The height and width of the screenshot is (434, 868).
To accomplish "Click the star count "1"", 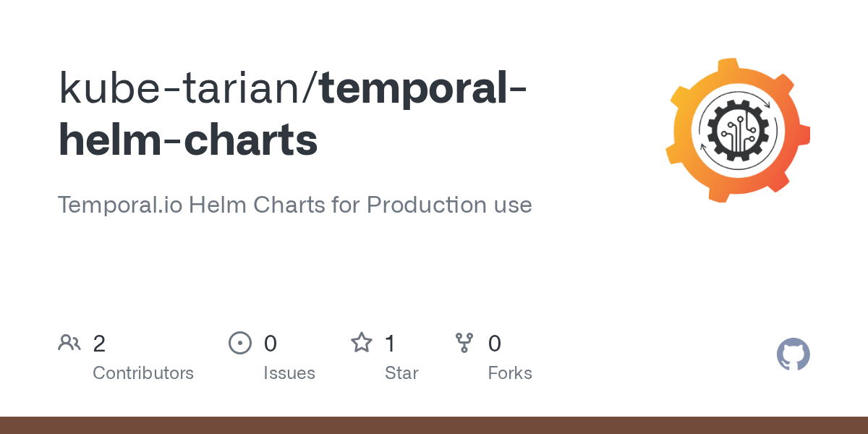I will pos(390,344).
